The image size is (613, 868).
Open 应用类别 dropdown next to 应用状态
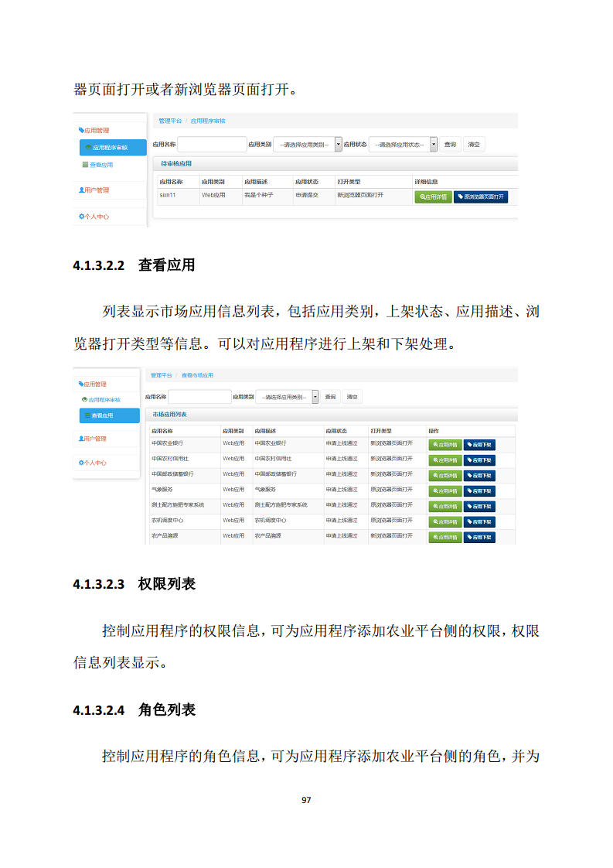click(307, 145)
